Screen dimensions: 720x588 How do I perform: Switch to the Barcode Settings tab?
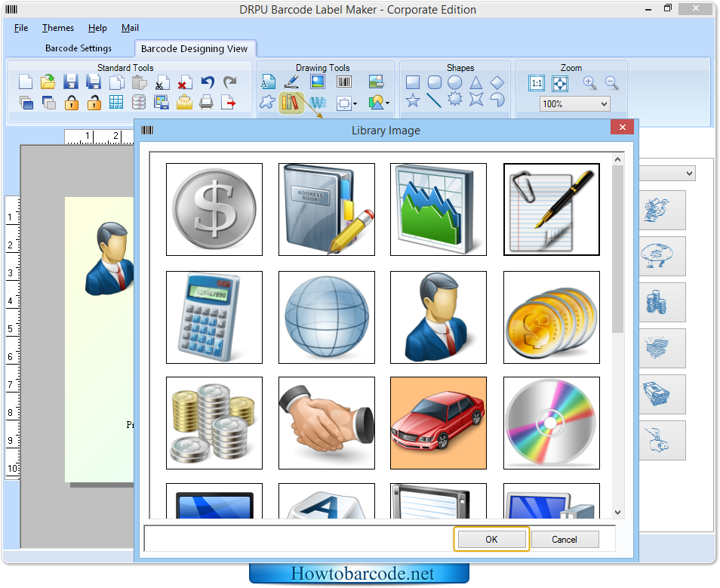(x=78, y=48)
